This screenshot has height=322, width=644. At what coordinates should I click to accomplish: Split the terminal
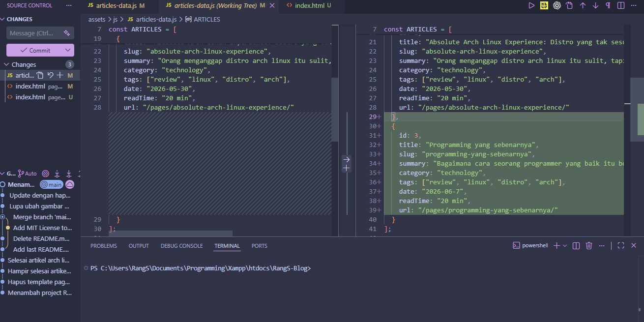pyautogui.click(x=576, y=245)
